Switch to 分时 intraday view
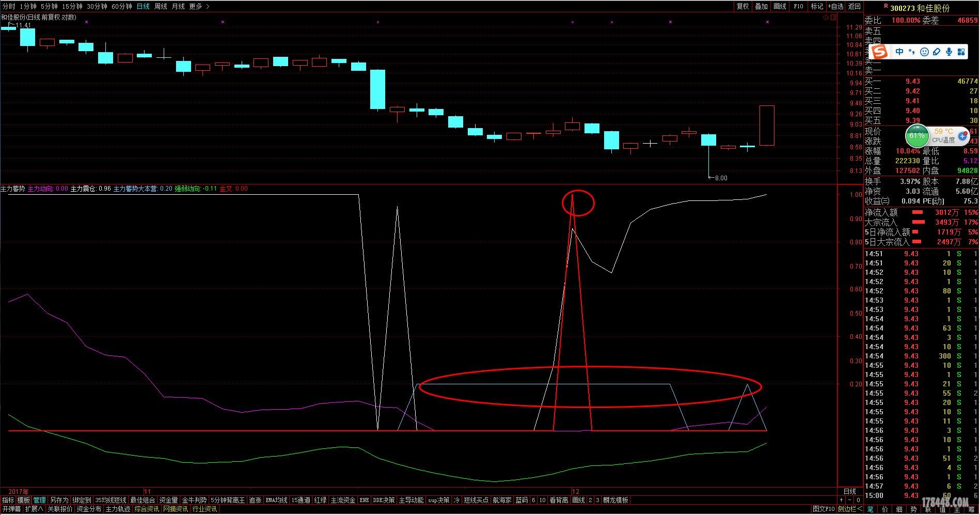Viewport: 980px width, 515px height. coord(9,6)
